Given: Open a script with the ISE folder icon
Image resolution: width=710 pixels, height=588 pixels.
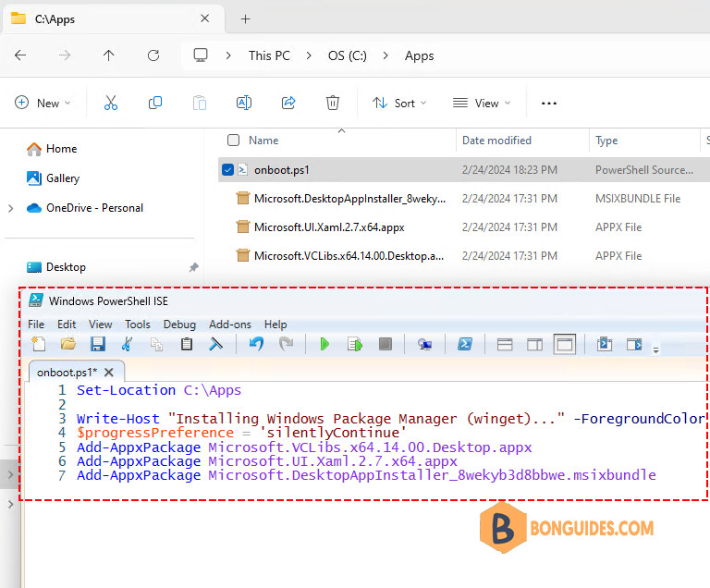Looking at the screenshot, I should 68,344.
